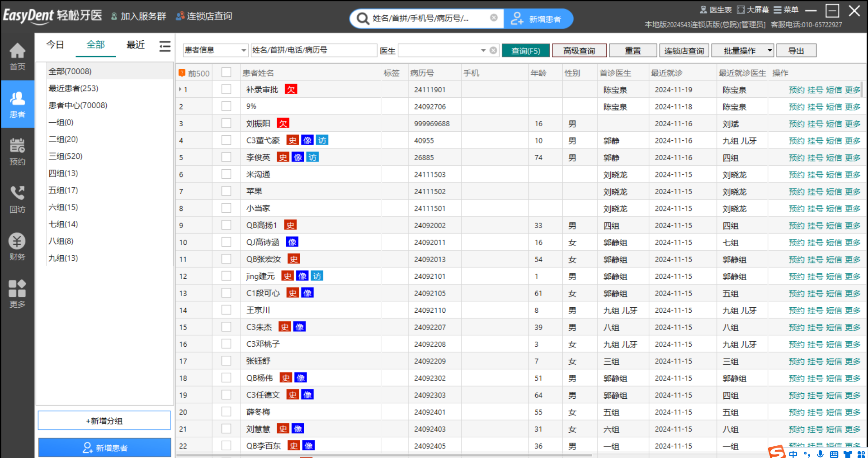Click 更多 link in 李俊英 row
This screenshot has width=868, height=458.
click(x=853, y=157)
